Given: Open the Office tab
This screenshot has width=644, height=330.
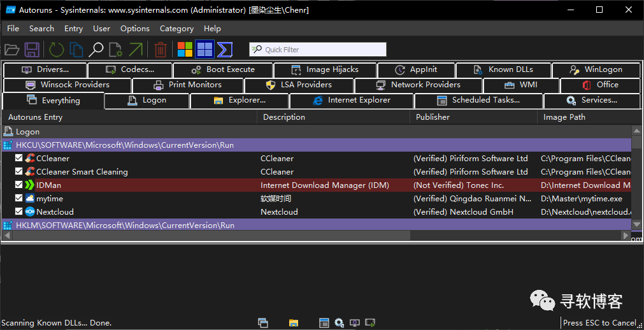Looking at the screenshot, I should click(x=600, y=85).
